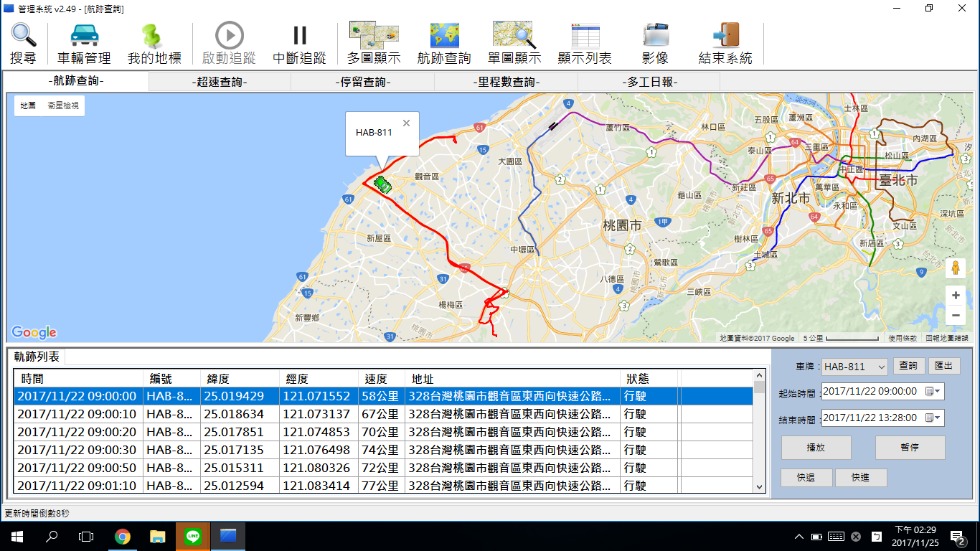Zoom out the map with minus
Screen dimensions: 980x551
coord(955,315)
